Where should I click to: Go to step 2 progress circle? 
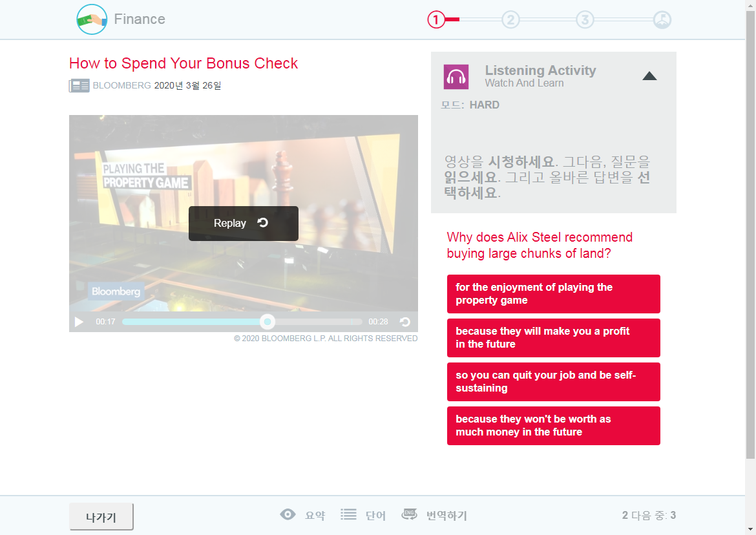pos(510,20)
